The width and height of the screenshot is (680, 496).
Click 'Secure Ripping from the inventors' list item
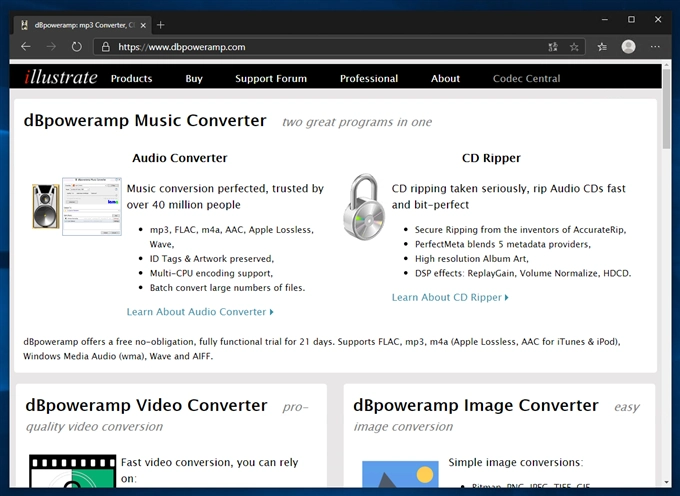tap(520, 230)
